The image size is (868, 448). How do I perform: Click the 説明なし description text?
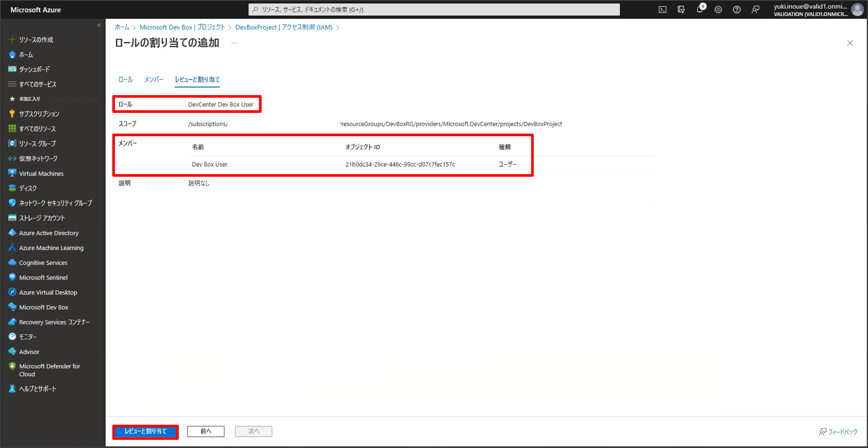pos(199,183)
